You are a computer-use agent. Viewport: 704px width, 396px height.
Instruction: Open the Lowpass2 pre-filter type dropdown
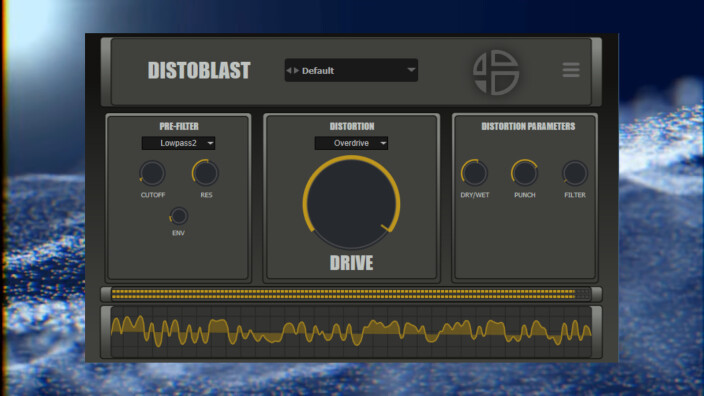pyautogui.click(x=178, y=143)
